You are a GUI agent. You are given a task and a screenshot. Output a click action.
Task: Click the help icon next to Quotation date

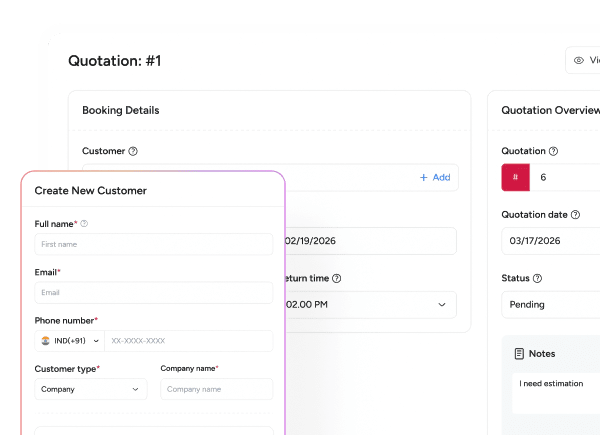(x=575, y=215)
